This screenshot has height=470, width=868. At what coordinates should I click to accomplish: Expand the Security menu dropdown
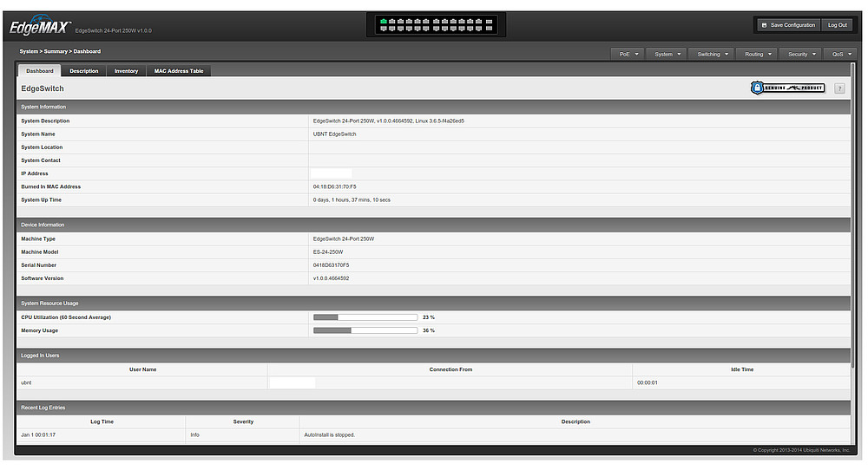click(x=801, y=54)
